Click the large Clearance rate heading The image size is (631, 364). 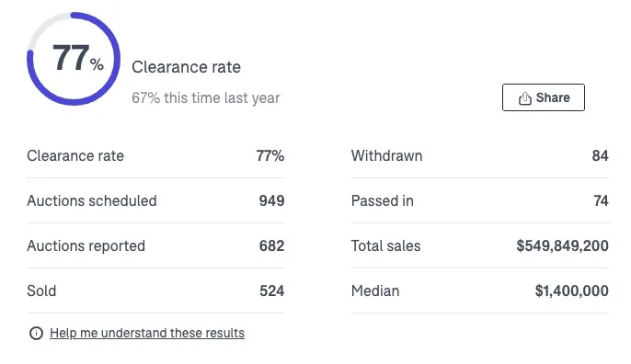click(186, 67)
